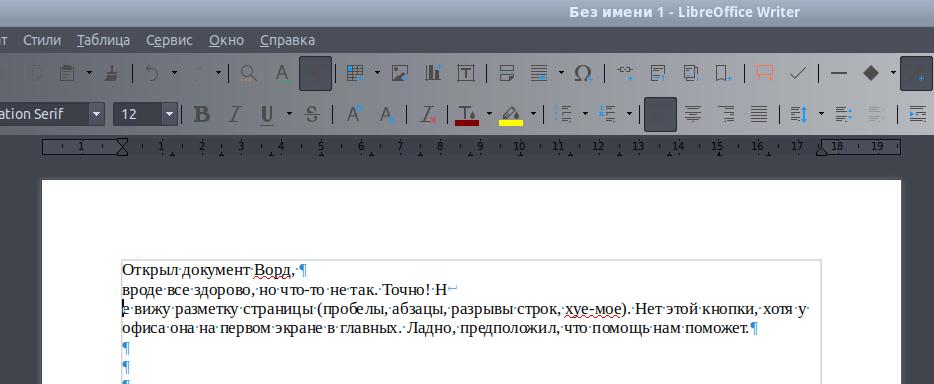The width and height of the screenshot is (934, 384).
Task: Expand the Paste options arrow
Action: click(x=89, y=73)
